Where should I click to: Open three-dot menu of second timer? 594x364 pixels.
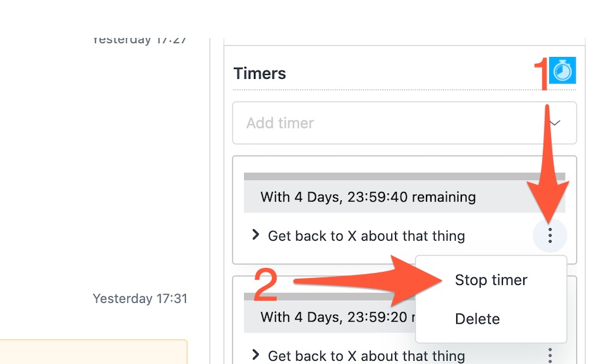pos(550,356)
